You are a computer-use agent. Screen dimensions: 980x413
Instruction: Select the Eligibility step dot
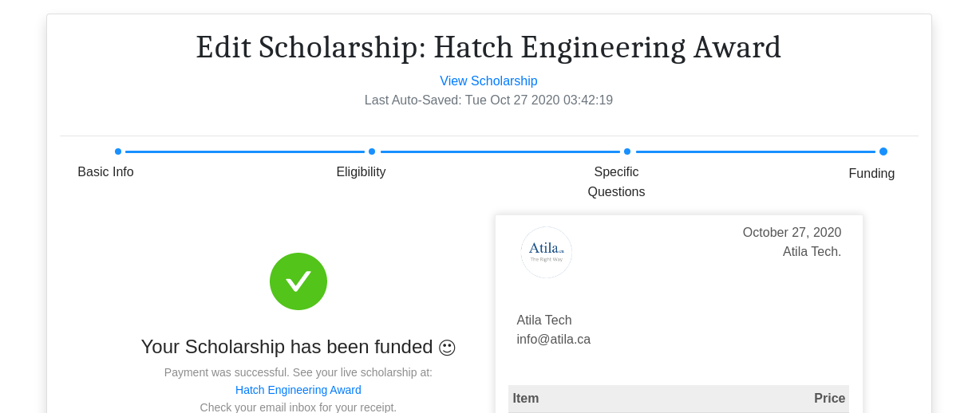(x=372, y=151)
